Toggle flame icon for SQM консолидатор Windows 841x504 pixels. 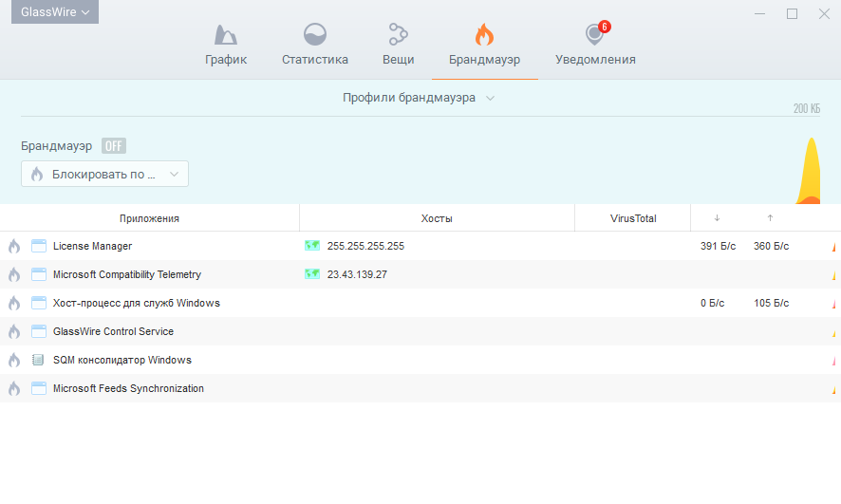(x=14, y=359)
